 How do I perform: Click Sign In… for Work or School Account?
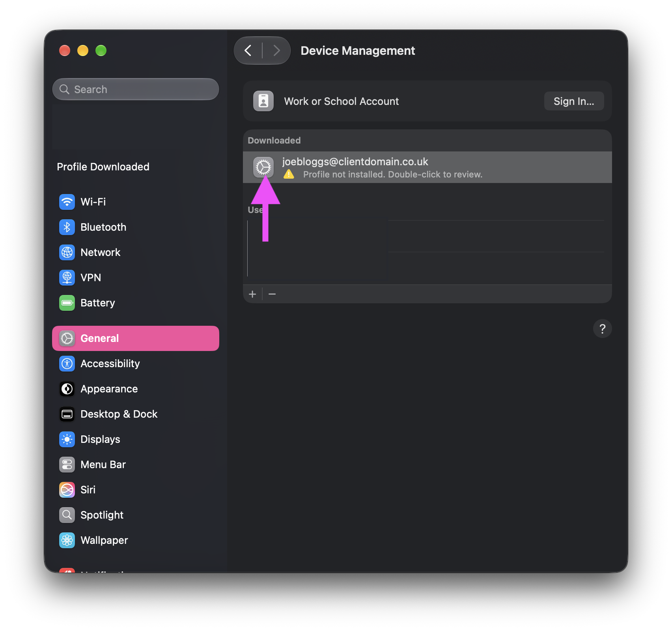[574, 101]
